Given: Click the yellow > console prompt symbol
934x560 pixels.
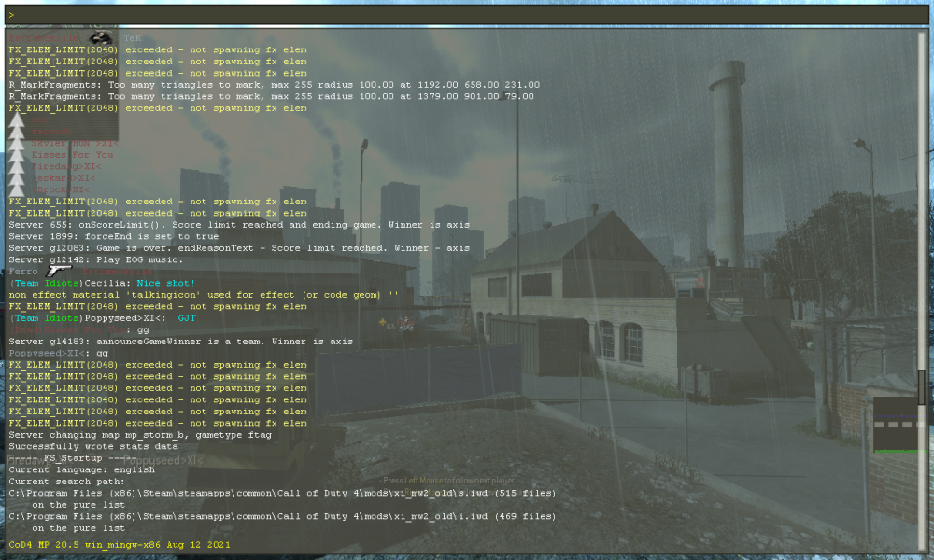Looking at the screenshot, I should pyautogui.click(x=11, y=15).
